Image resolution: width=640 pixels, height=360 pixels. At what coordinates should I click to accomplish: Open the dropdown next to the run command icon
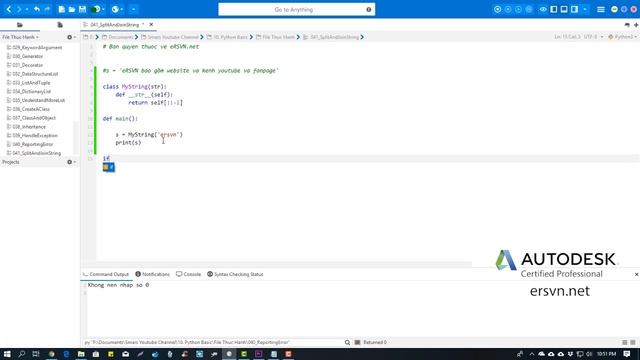[103, 9]
